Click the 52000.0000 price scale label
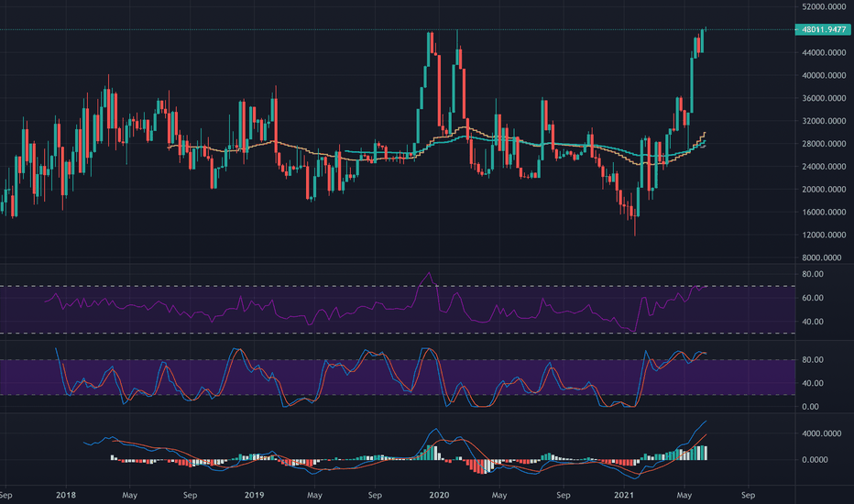This screenshot has height=504, width=854. 824,6
